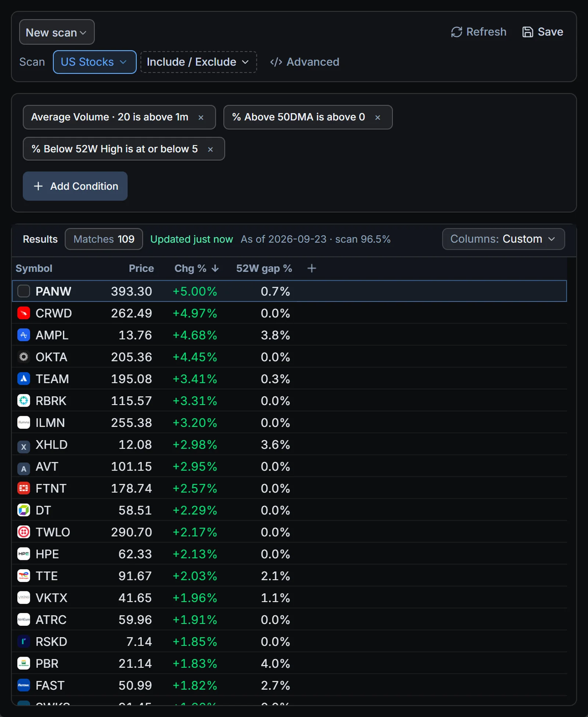Click the DT logo icon
The height and width of the screenshot is (717, 588).
click(24, 510)
